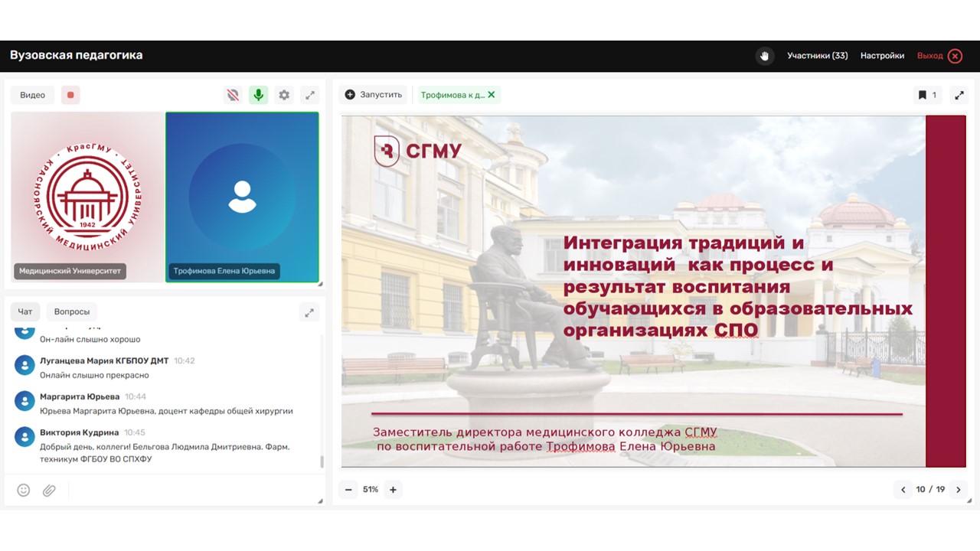Open the emoji picker in chat
This screenshot has height=551, width=980.
[x=24, y=490]
